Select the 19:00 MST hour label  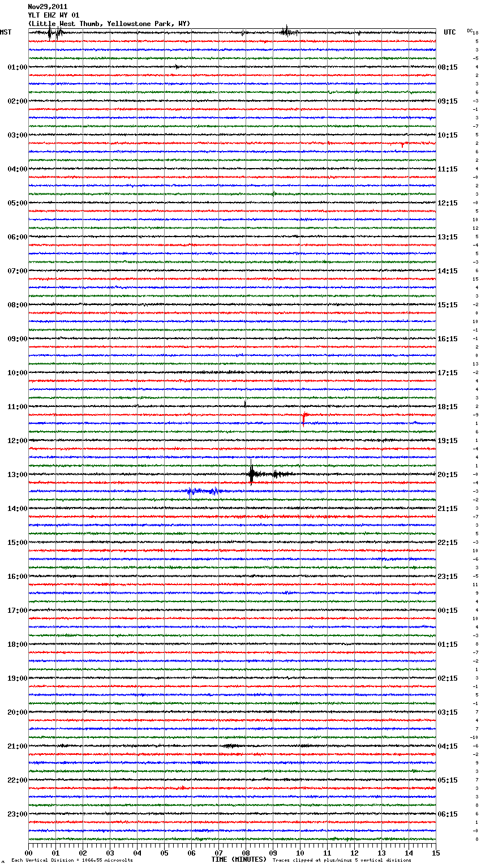(x=18, y=678)
